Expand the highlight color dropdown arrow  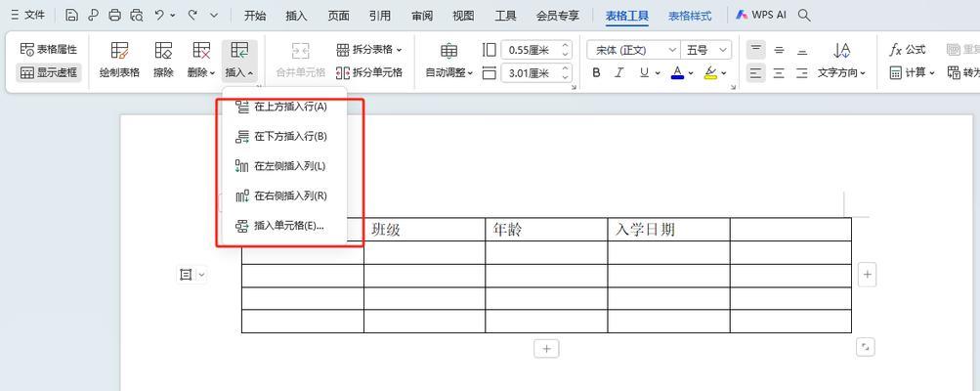724,73
